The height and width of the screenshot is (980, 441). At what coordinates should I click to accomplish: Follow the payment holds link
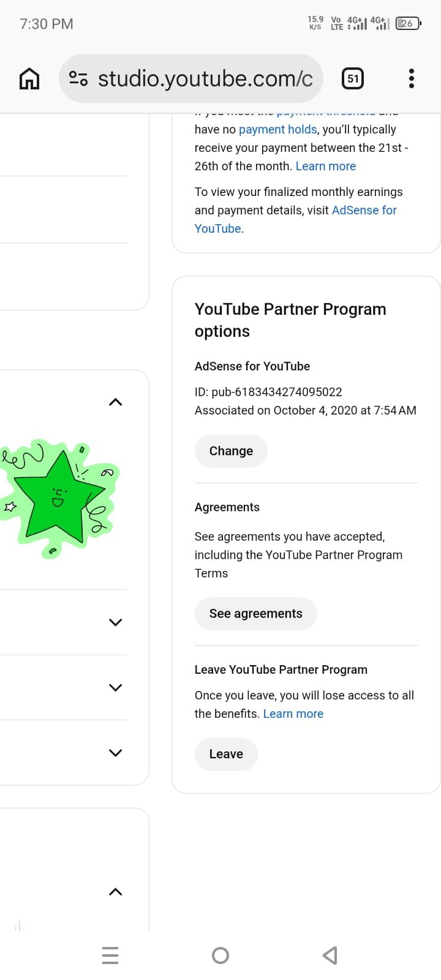[277, 130]
